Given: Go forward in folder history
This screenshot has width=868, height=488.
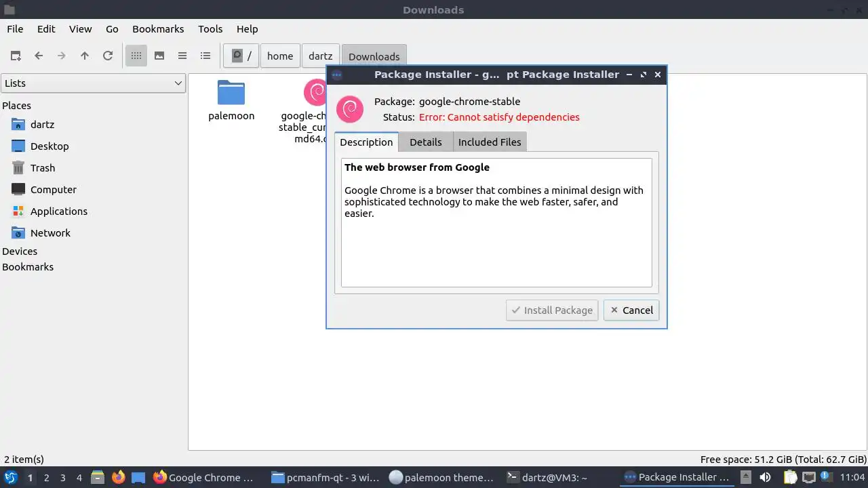Looking at the screenshot, I should point(62,56).
